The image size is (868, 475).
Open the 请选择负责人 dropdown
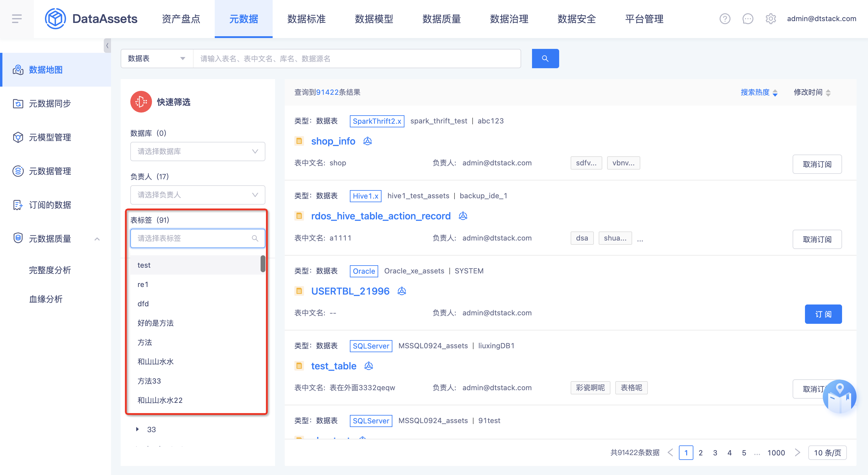pos(198,195)
